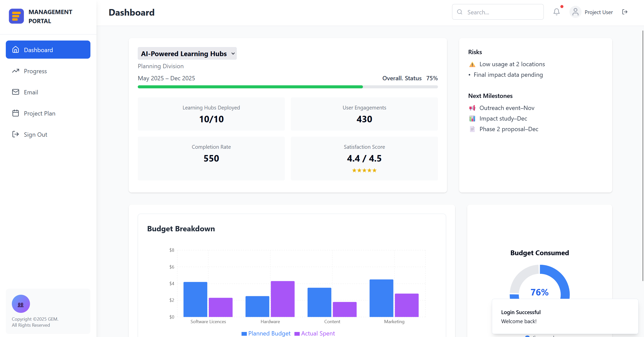Click the Sign Out icon in sidebar
Viewport: 644px width, 337px height.
15,134
